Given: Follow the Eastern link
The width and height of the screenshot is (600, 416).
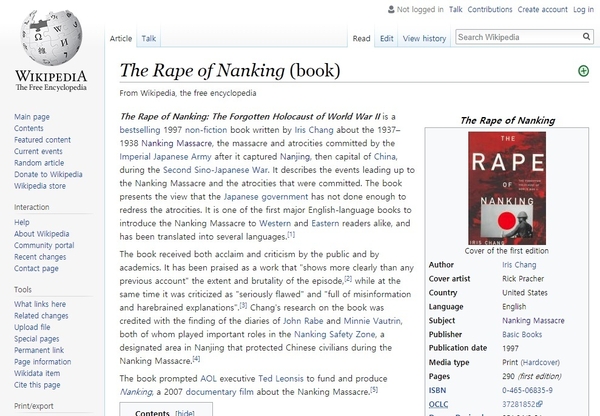Looking at the screenshot, I should pyautogui.click(x=325, y=223).
